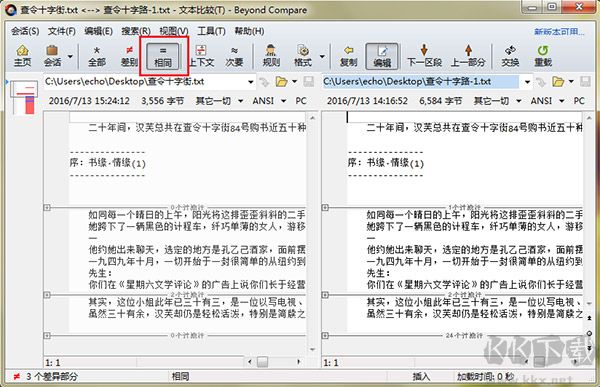Click the right open-file folder icon
This screenshot has height=387, width=600.
(558, 82)
